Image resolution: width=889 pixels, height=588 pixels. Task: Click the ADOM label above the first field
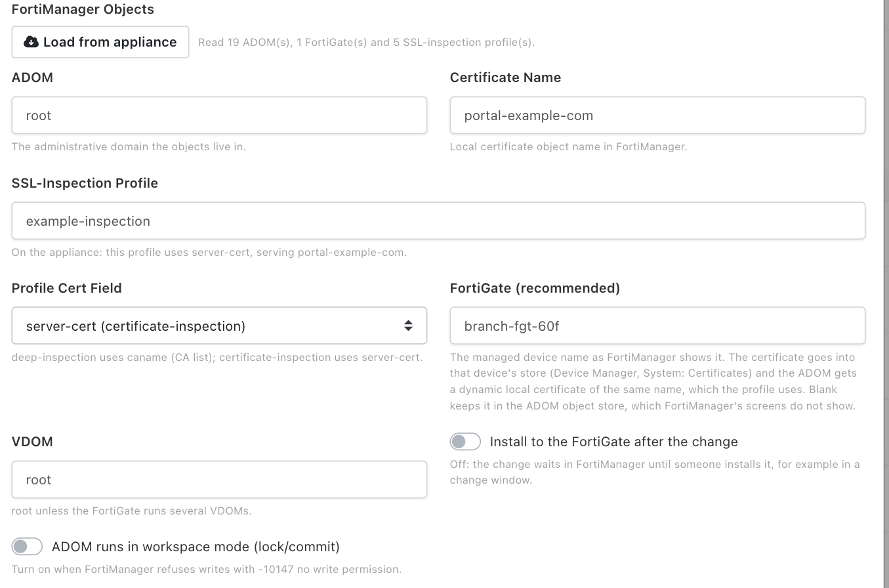pos(32,77)
